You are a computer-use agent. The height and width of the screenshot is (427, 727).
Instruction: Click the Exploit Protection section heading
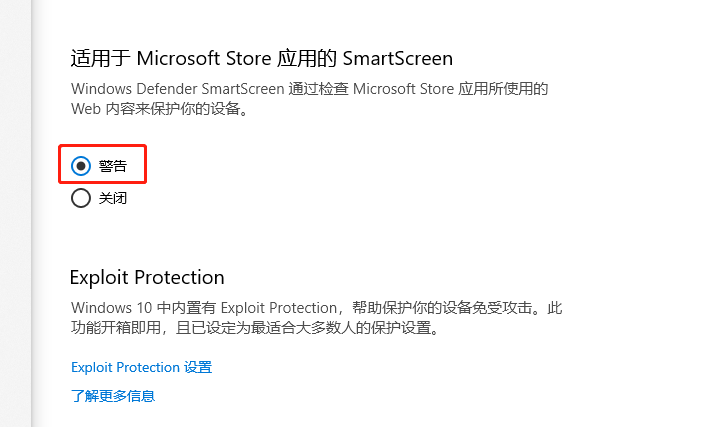147,278
